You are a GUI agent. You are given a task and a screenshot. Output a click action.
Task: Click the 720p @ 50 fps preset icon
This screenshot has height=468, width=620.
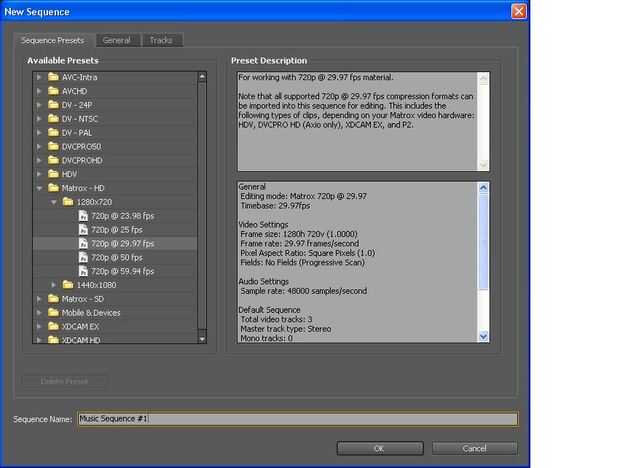tap(83, 257)
